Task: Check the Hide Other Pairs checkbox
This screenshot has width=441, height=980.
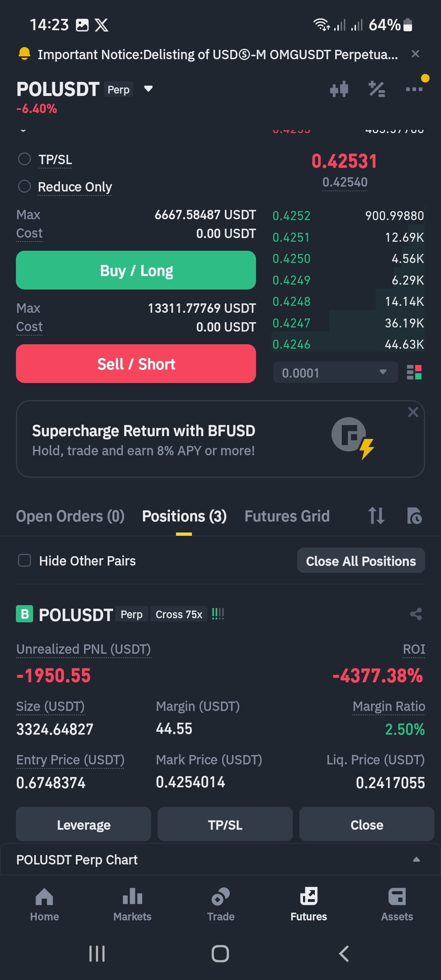Action: click(x=24, y=560)
